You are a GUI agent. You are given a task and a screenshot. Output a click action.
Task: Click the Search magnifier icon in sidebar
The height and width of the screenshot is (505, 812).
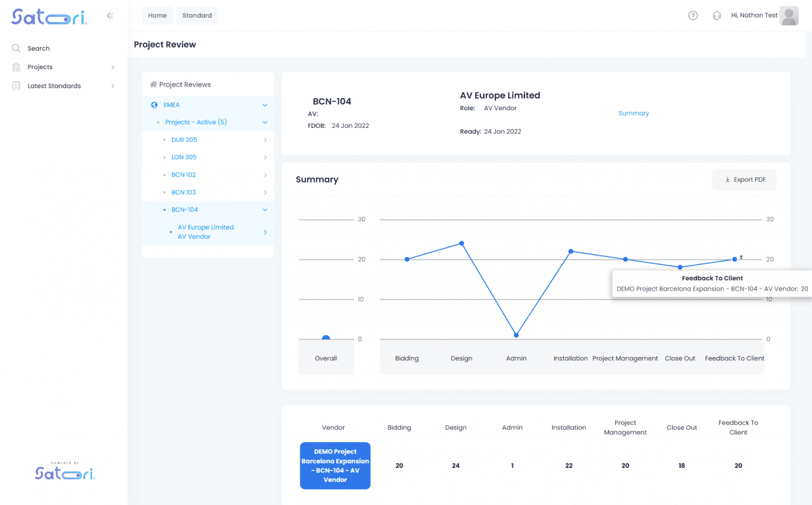[16, 49]
